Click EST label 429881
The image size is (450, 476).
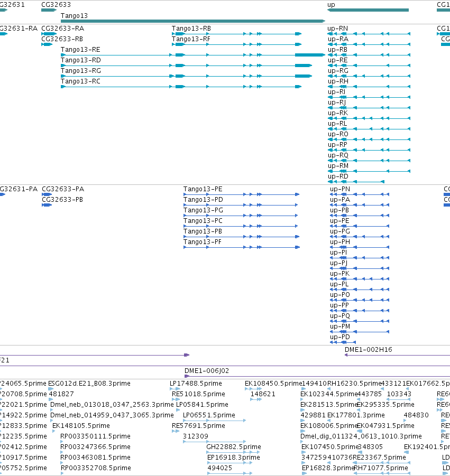coord(313,415)
